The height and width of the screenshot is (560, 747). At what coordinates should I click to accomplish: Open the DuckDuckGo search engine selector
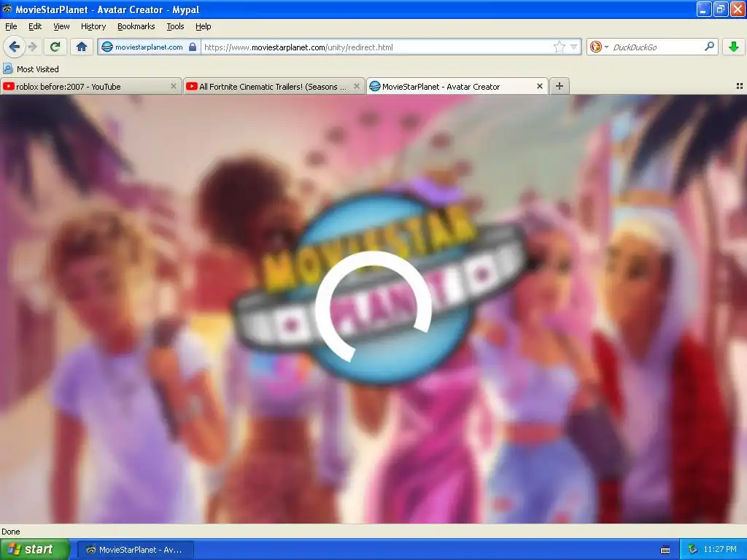[x=599, y=47]
